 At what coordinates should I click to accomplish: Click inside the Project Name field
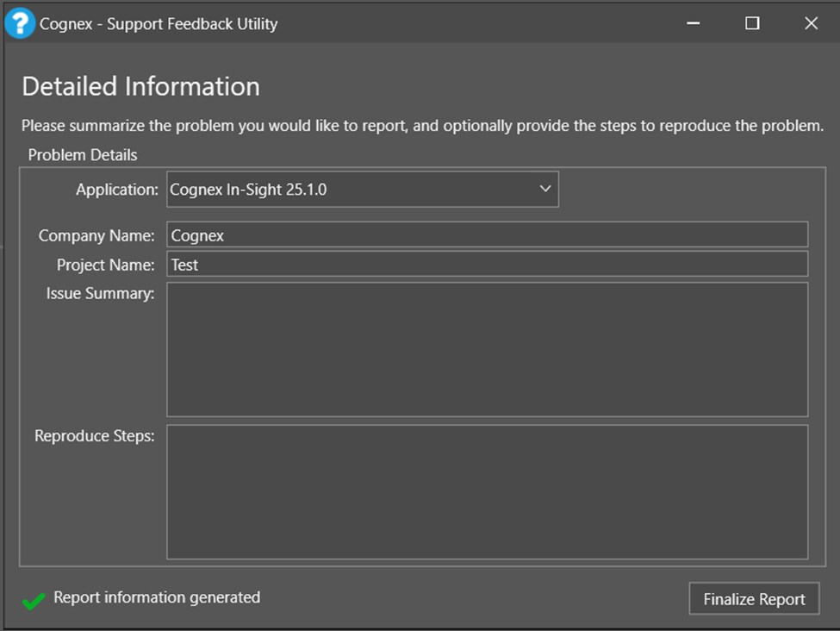coord(487,265)
